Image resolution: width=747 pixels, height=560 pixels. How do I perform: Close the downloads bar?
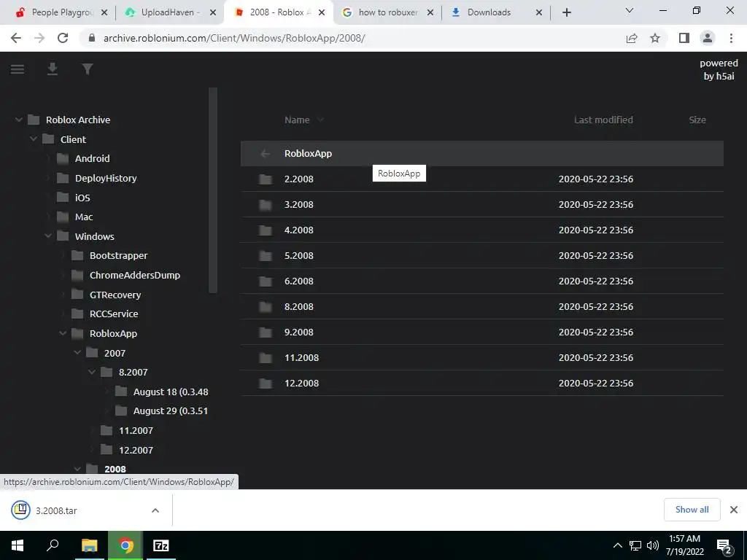click(x=734, y=510)
